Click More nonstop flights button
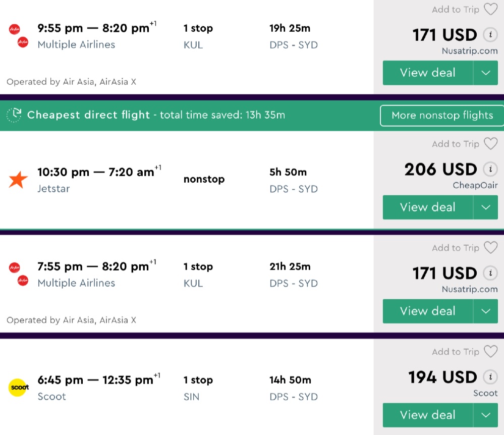The image size is (504, 435). (x=442, y=115)
